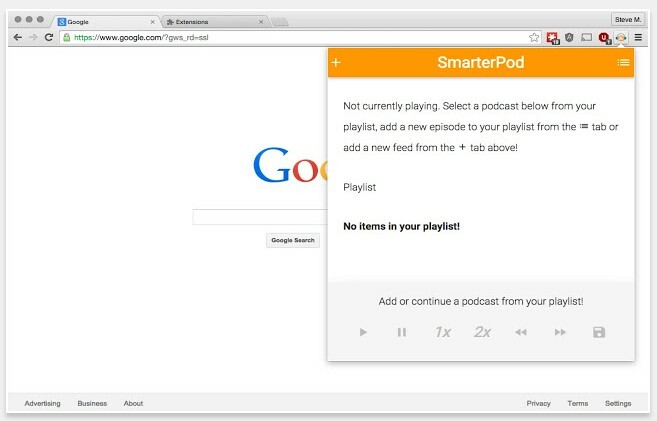Reload the page
The image size is (657, 421).
click(49, 37)
